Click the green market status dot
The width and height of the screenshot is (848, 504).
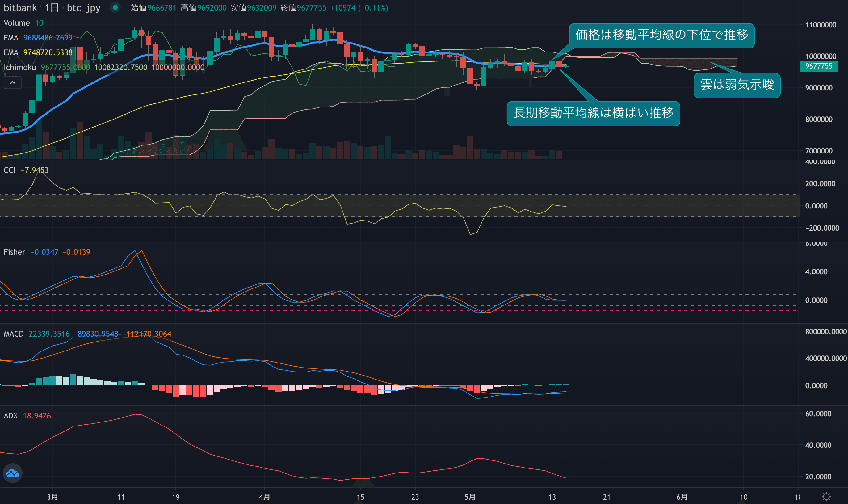115,7
